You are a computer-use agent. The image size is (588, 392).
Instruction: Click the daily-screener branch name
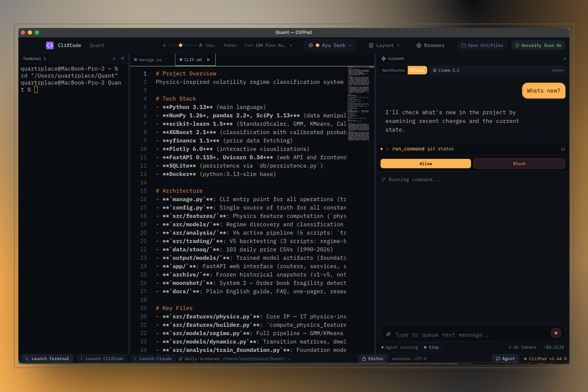click(x=202, y=359)
